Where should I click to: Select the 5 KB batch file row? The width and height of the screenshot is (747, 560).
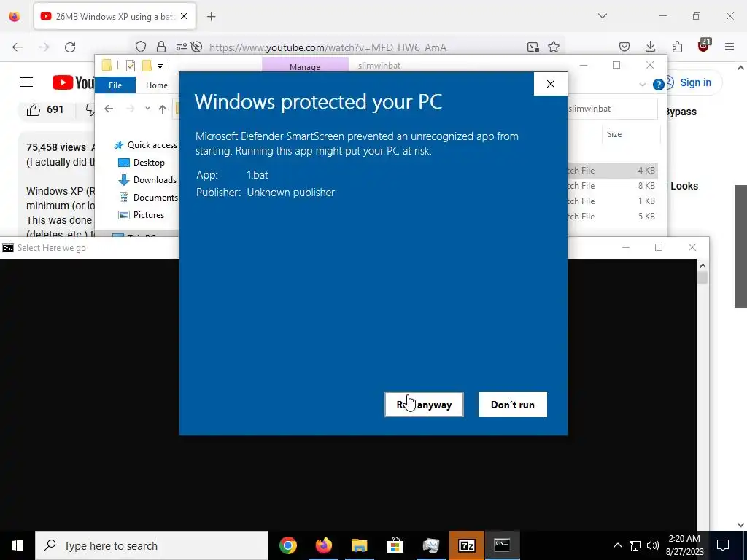coord(612,216)
